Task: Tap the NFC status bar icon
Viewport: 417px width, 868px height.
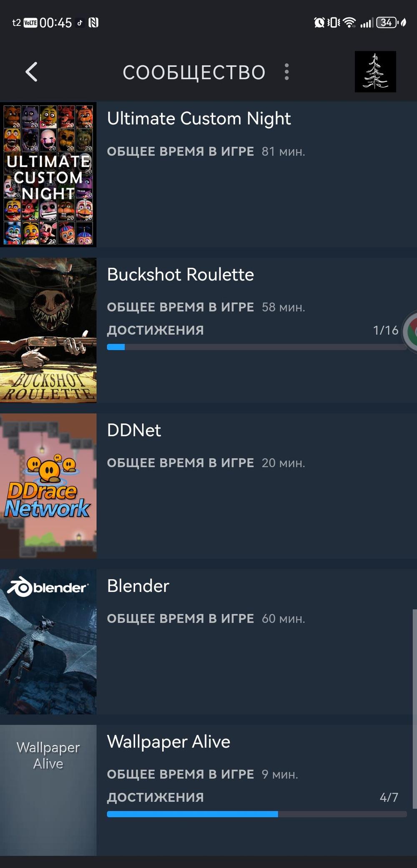Action: tap(93, 23)
